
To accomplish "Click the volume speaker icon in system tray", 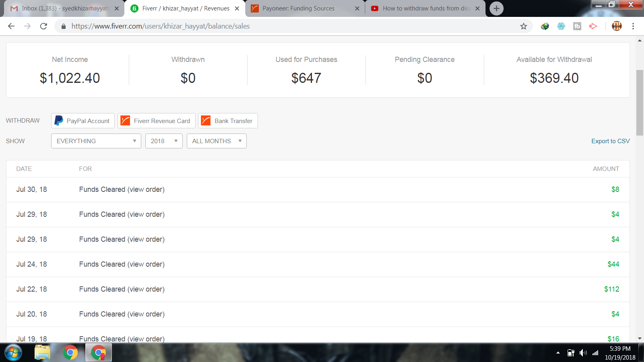I will tap(583, 353).
